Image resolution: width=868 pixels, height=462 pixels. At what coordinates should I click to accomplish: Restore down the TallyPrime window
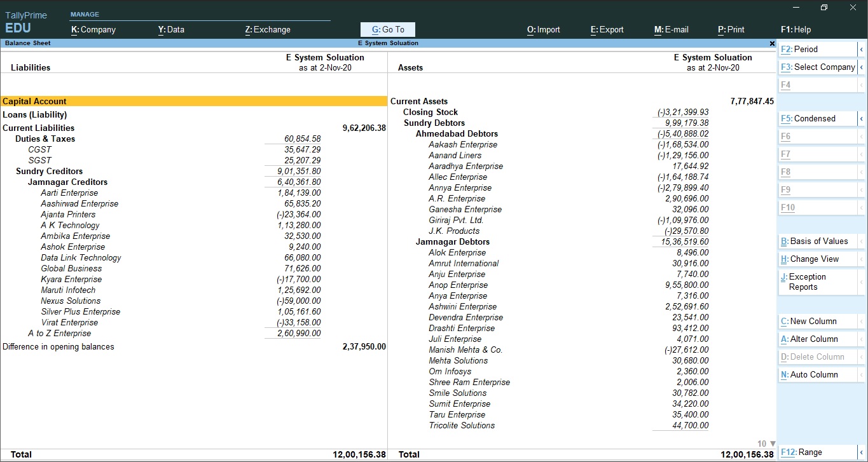(x=823, y=8)
